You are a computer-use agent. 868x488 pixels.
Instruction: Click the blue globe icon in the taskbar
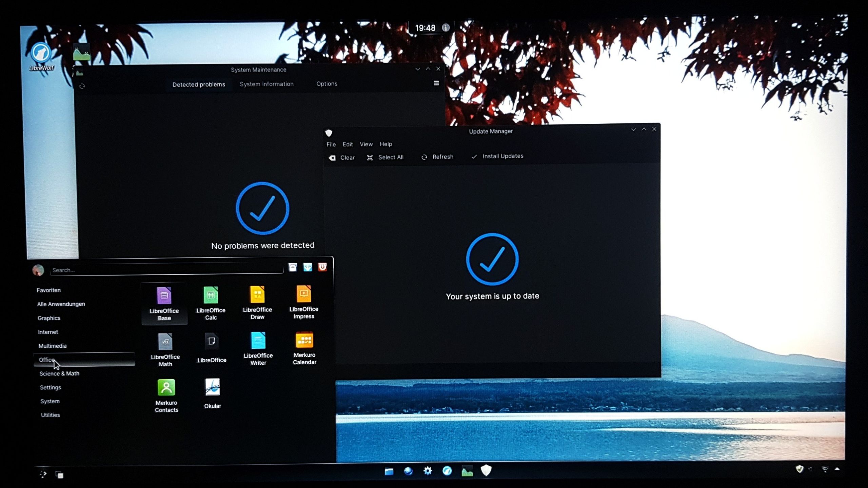click(x=408, y=471)
